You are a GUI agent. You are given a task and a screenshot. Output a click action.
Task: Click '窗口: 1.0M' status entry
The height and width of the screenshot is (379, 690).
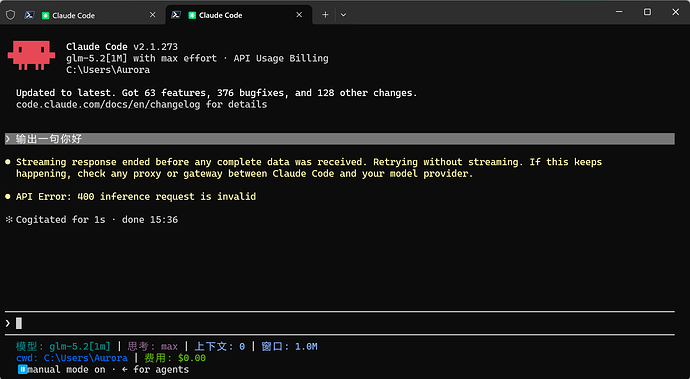pos(289,346)
